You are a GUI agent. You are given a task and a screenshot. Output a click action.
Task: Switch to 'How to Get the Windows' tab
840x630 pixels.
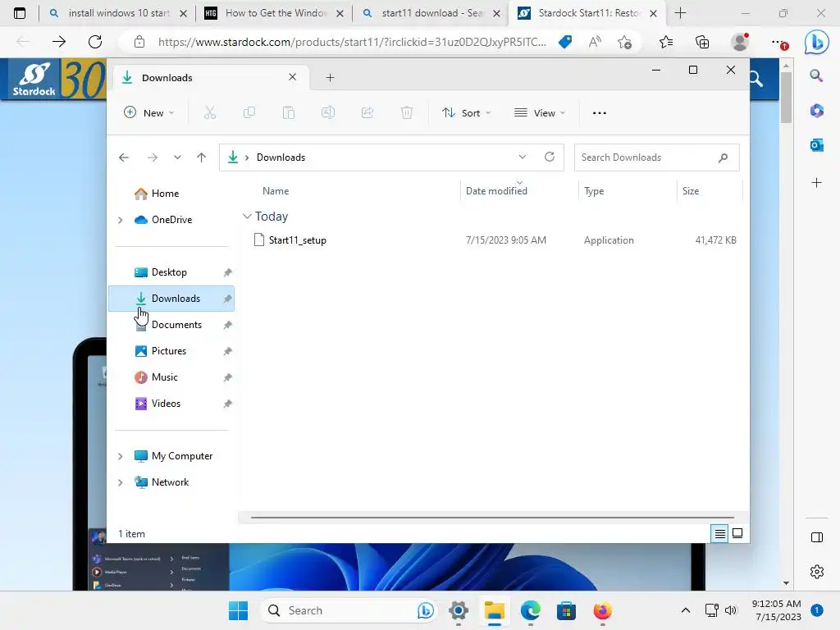coord(275,13)
